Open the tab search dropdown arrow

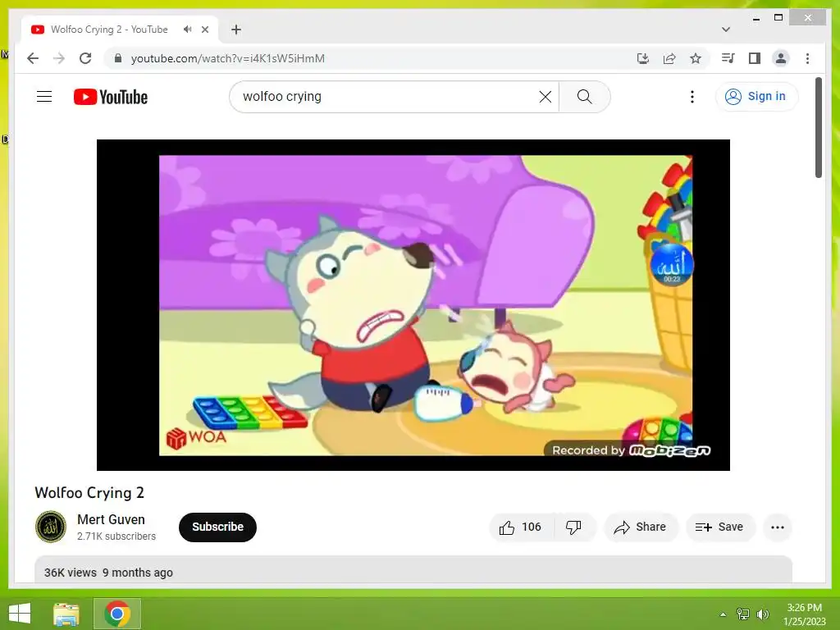(726, 30)
